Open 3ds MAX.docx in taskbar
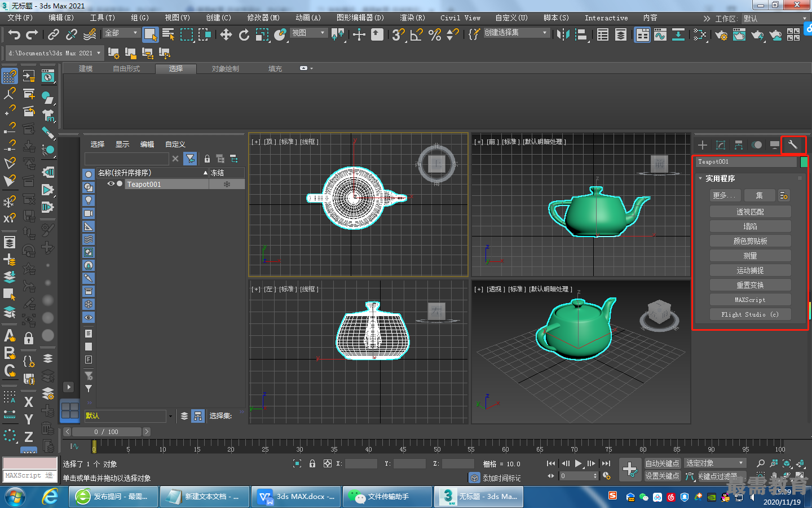 coord(296,497)
